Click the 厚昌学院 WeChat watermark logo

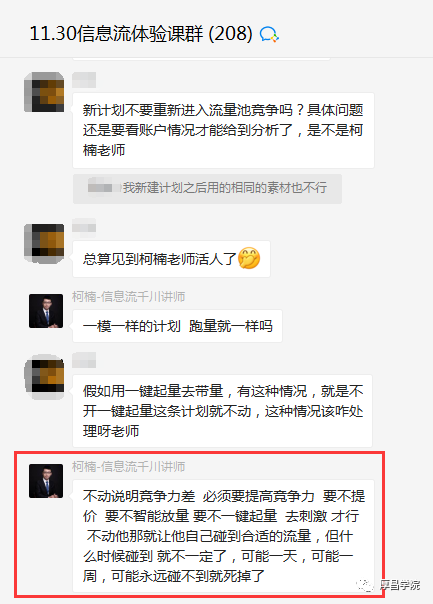pos(389,585)
